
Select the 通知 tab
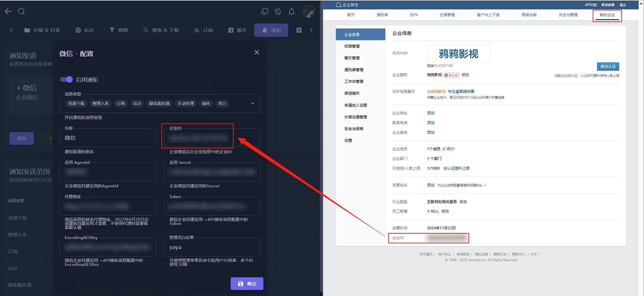(271, 30)
